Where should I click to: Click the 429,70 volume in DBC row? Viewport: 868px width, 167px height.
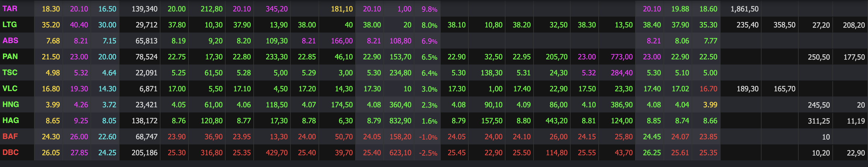[x=277, y=153]
